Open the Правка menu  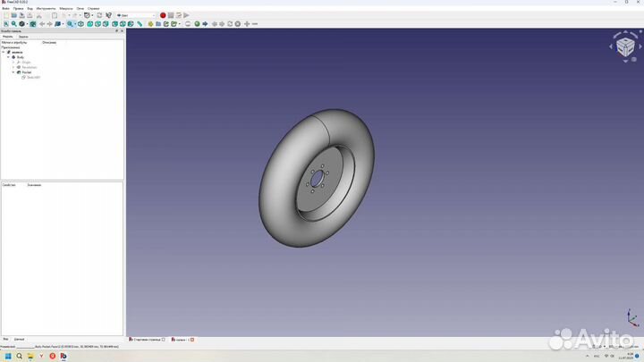pyautogui.click(x=17, y=8)
